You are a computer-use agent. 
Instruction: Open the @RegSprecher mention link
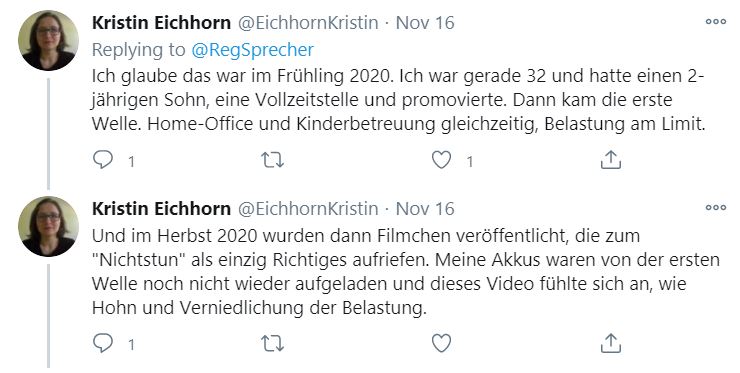click(252, 50)
